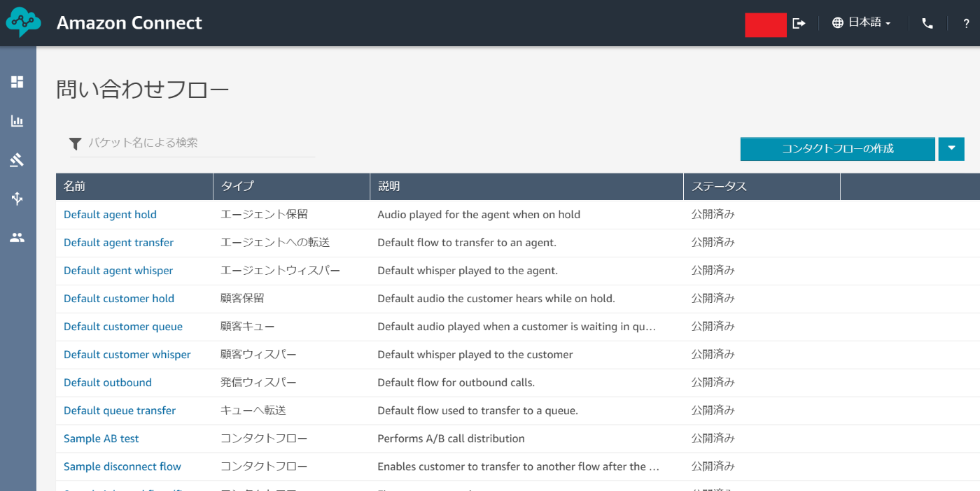Click 公開済み status in Default agent hold row
980x491 pixels.
713,215
